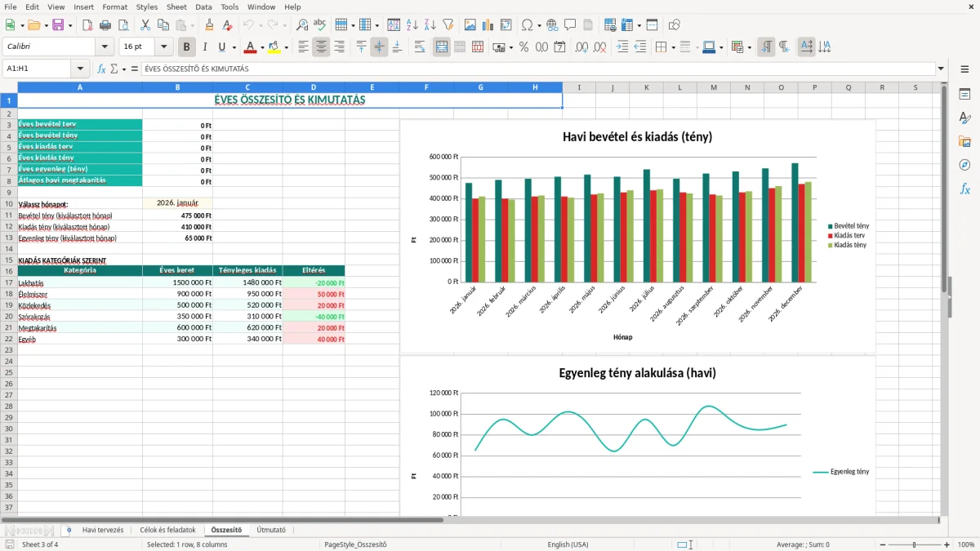Click the zoom slider in status bar
980x551 pixels.
pos(914,544)
